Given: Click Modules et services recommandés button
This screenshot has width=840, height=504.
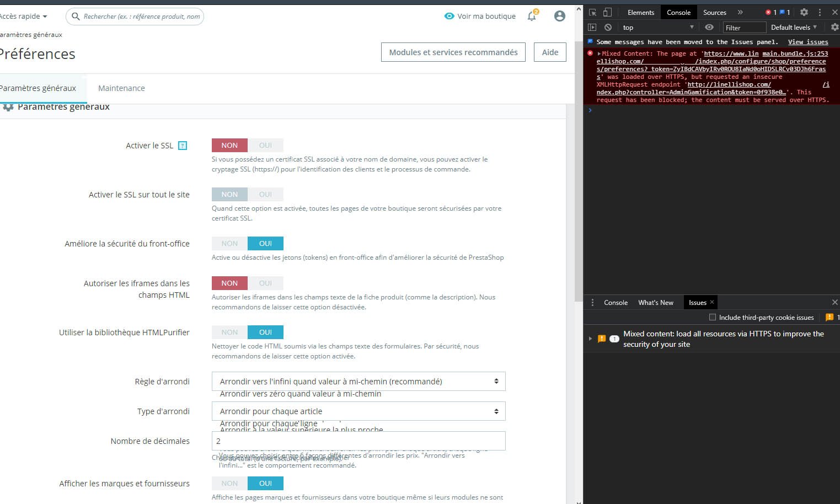Looking at the screenshot, I should pos(453,52).
